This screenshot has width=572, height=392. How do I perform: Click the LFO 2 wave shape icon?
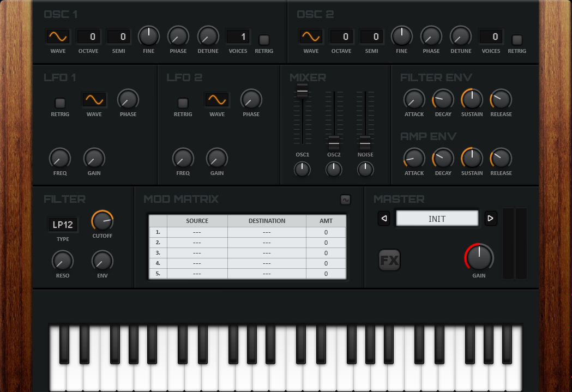pyautogui.click(x=217, y=100)
